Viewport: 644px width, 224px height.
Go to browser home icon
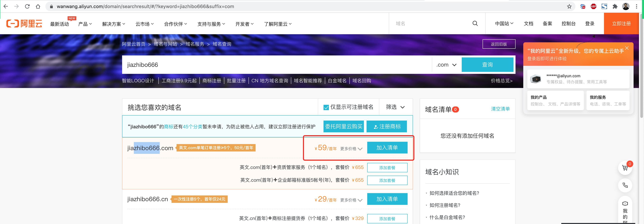[x=38, y=7]
